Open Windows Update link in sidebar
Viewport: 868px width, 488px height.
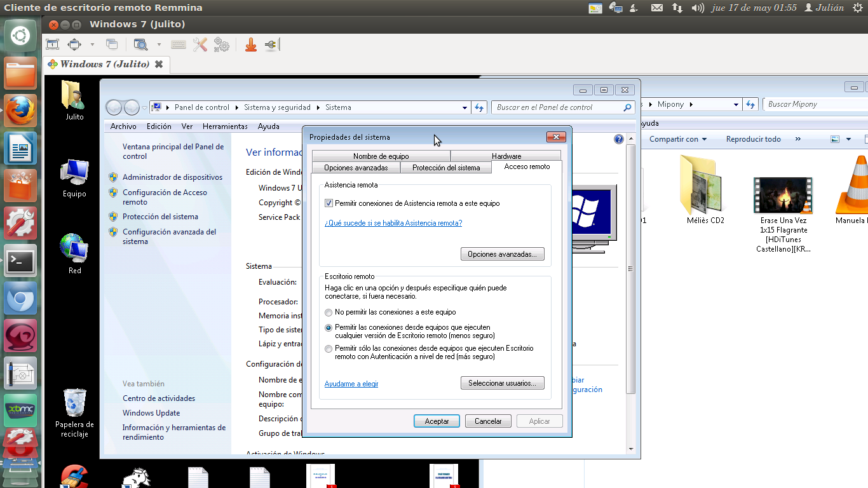tap(151, 413)
